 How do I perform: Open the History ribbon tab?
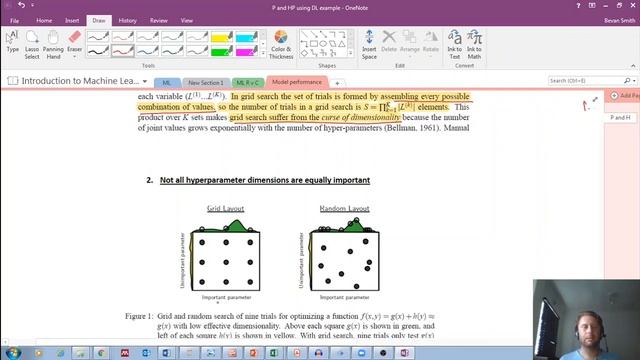click(x=127, y=20)
